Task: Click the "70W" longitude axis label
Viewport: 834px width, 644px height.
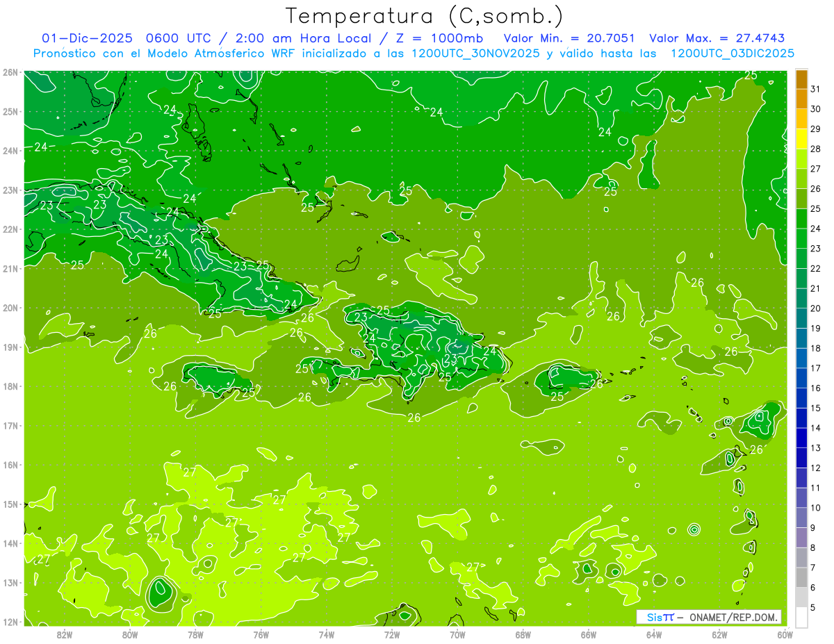Action: tap(457, 634)
